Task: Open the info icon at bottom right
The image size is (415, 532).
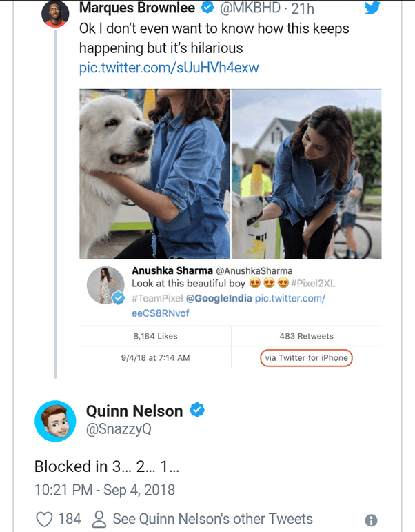Action: pyautogui.click(x=370, y=520)
